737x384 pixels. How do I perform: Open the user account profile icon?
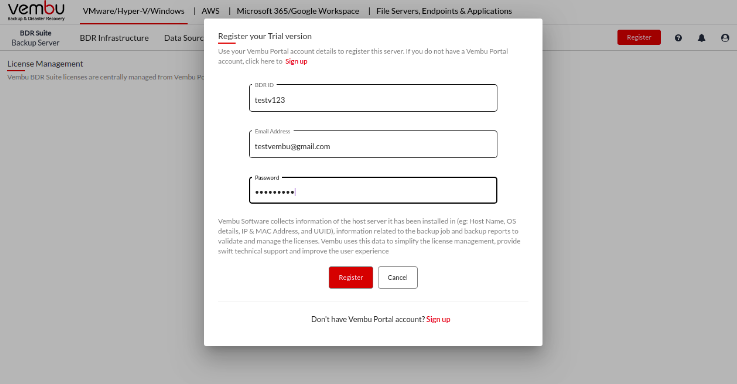(725, 38)
